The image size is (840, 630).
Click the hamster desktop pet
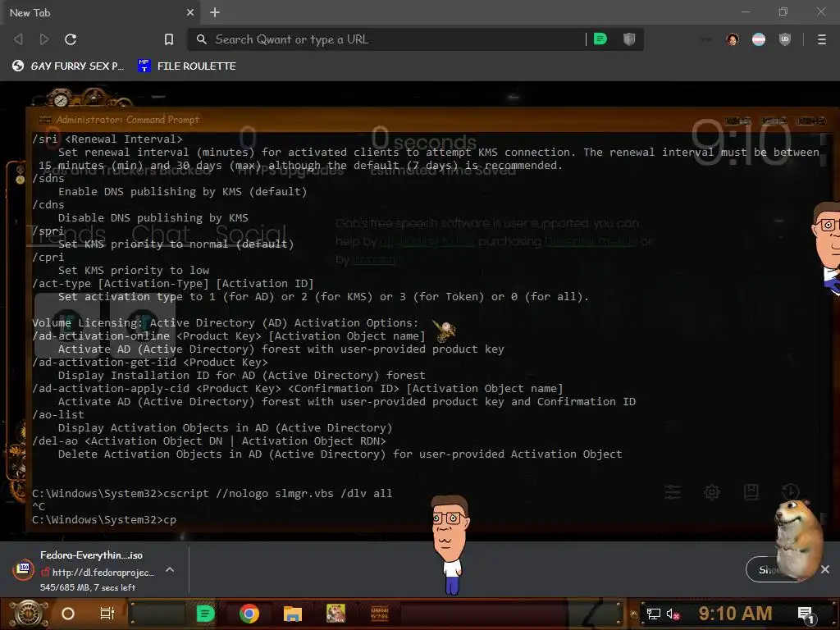(799, 539)
